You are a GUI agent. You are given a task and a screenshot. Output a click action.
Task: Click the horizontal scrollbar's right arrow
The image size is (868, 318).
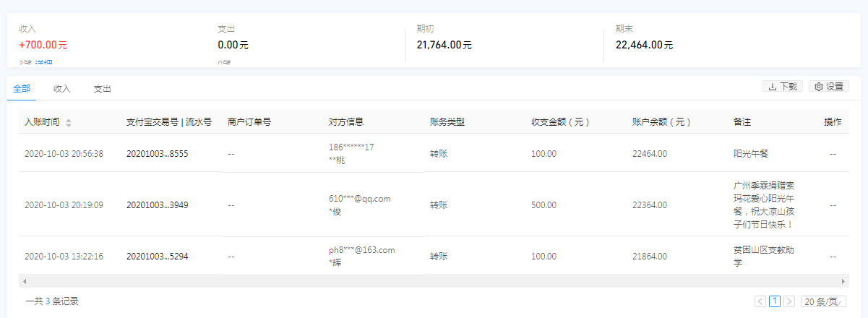(843, 281)
